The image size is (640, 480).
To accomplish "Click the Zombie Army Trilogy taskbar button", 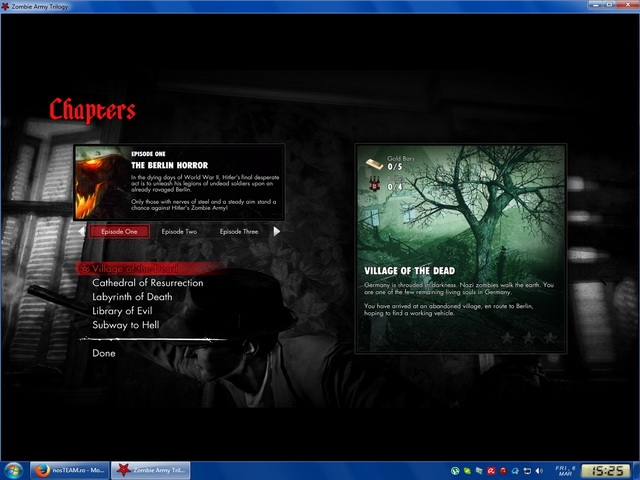I will [151, 470].
